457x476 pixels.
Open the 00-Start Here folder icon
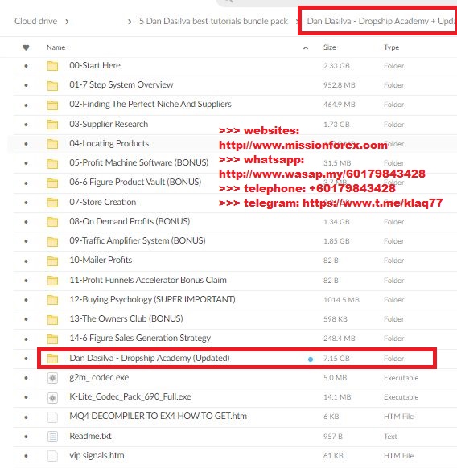[x=52, y=66]
